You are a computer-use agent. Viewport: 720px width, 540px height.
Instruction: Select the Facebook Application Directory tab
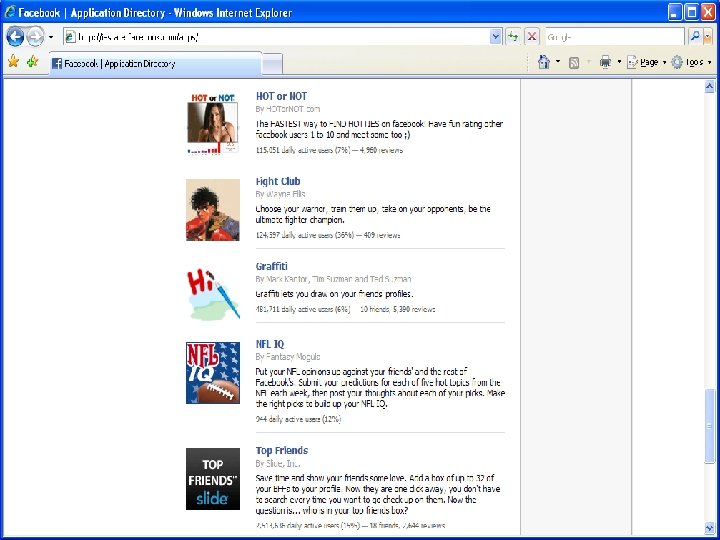point(155,64)
